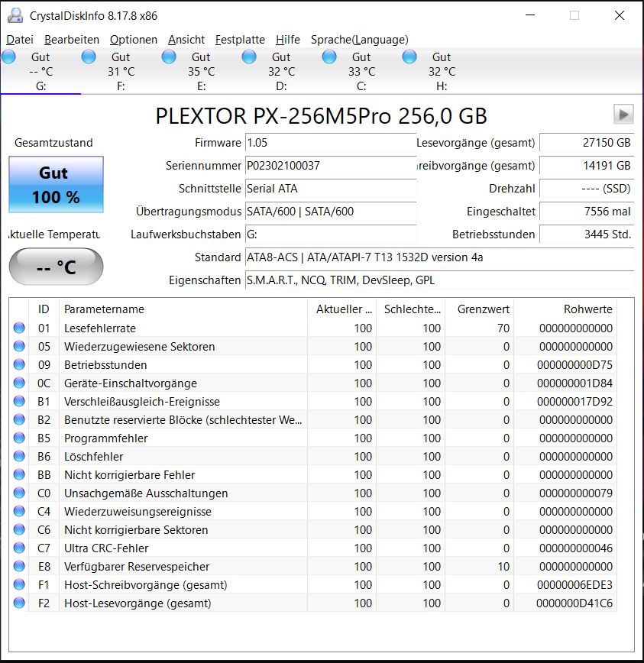
Task: Select drive H: status orb
Action: [x=409, y=57]
